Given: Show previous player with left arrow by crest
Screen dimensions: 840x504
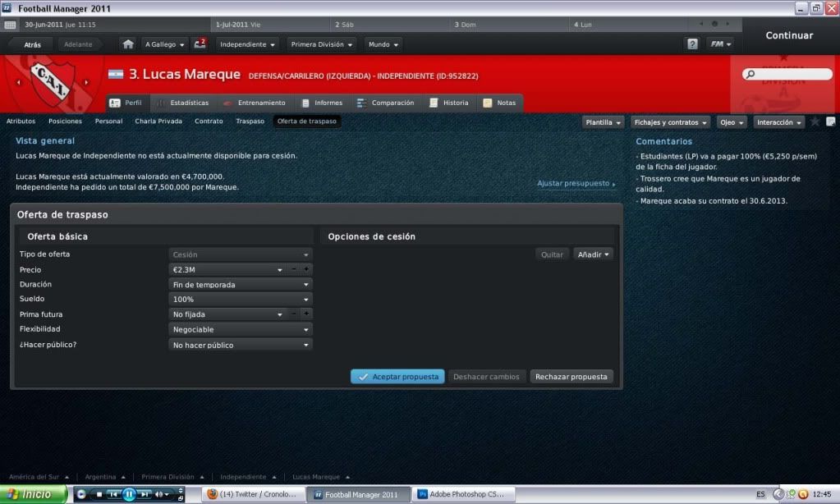Looking at the screenshot, I should click(x=19, y=82).
